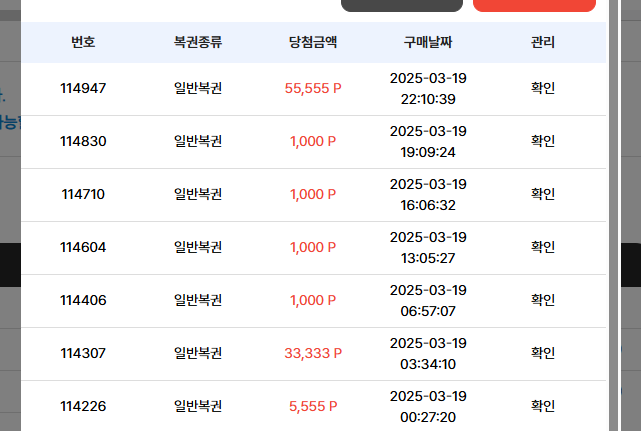The image size is (641, 431).
Task: Select the 5,555 P prize amount
Action: (313, 406)
